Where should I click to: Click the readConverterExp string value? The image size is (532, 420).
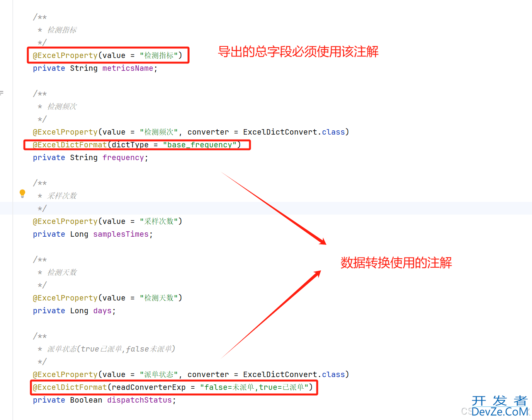tap(254, 387)
